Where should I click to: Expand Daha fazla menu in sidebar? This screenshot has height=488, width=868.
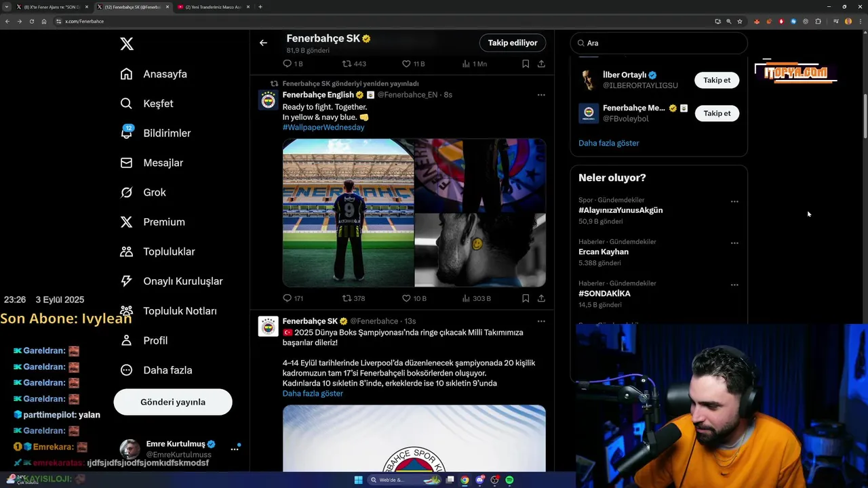point(156,370)
